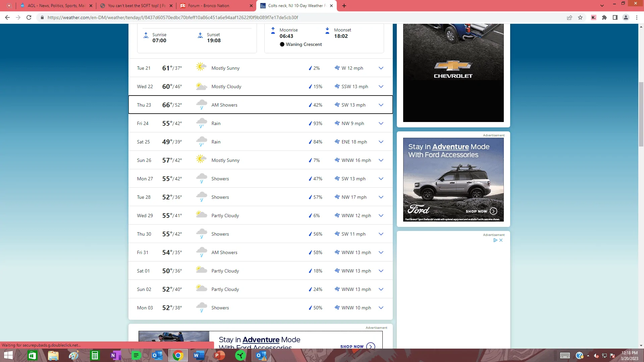Open the Windows Start menu
This screenshot has height=362, width=644.
point(8,355)
